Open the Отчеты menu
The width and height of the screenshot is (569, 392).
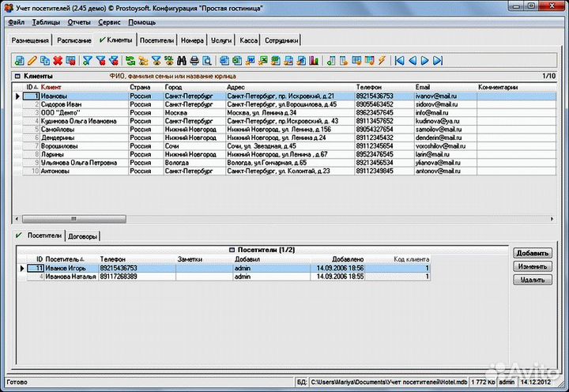(78, 22)
